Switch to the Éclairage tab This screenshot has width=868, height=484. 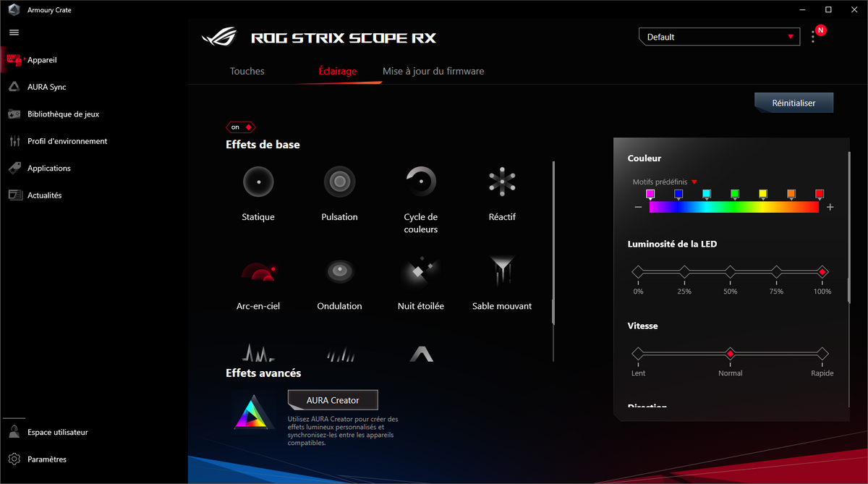click(x=338, y=71)
